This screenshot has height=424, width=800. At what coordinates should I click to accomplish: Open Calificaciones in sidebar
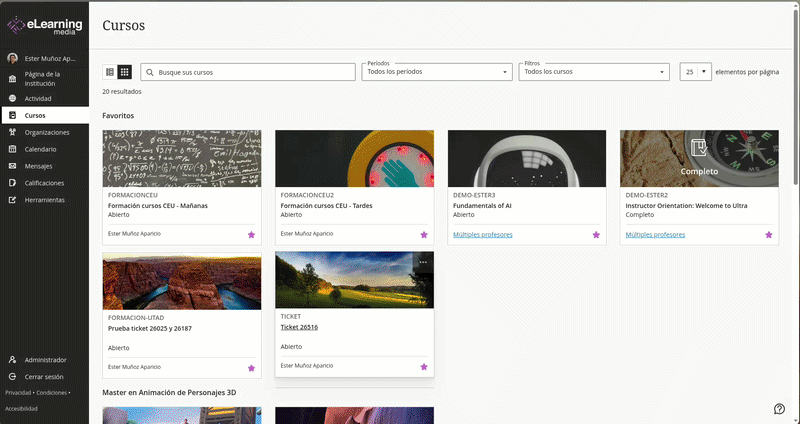click(44, 183)
